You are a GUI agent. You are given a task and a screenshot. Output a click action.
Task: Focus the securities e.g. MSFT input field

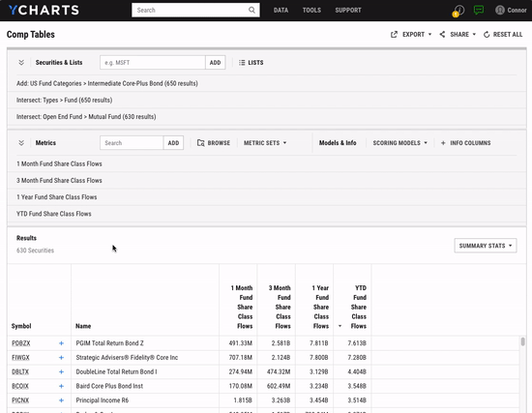click(x=152, y=63)
